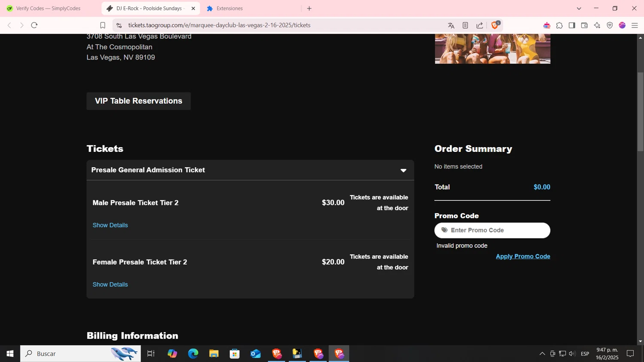This screenshot has height=362, width=644.
Task: Show details for Male Presale Ticket
Action: pos(110,225)
